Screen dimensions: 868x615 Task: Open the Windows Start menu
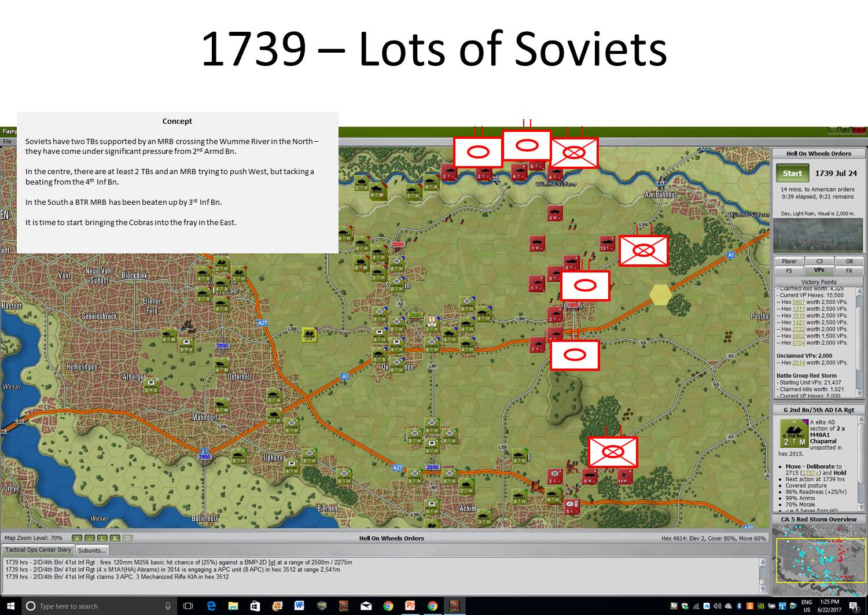point(10,606)
